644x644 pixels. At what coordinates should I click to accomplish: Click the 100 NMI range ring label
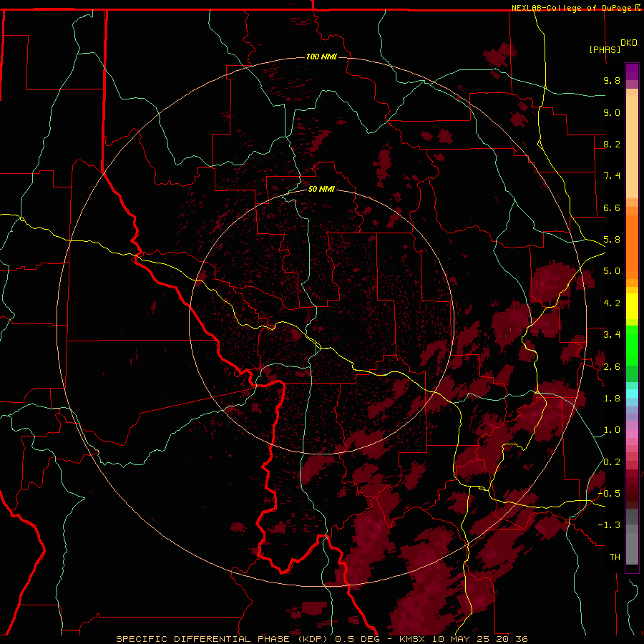pos(321,57)
